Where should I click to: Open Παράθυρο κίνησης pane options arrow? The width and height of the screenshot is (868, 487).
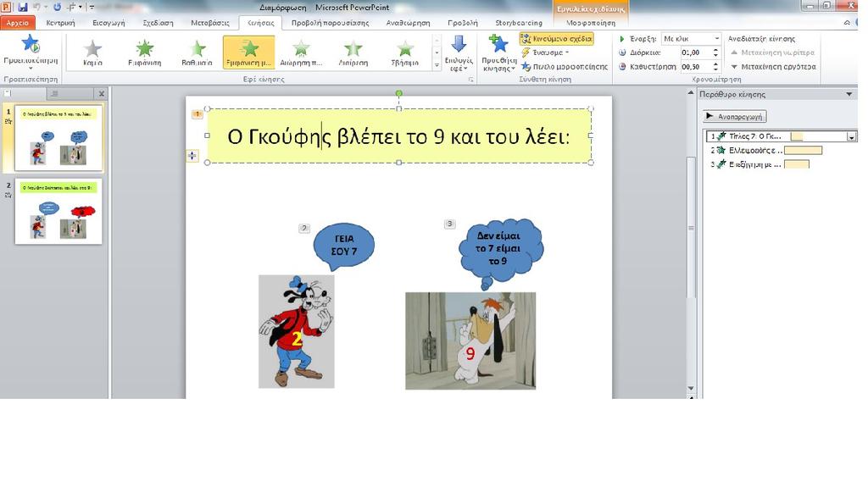coord(849,95)
